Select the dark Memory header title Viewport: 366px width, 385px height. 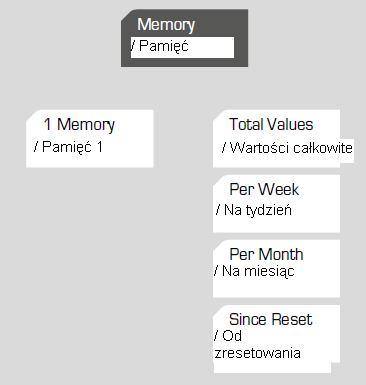[166, 25]
